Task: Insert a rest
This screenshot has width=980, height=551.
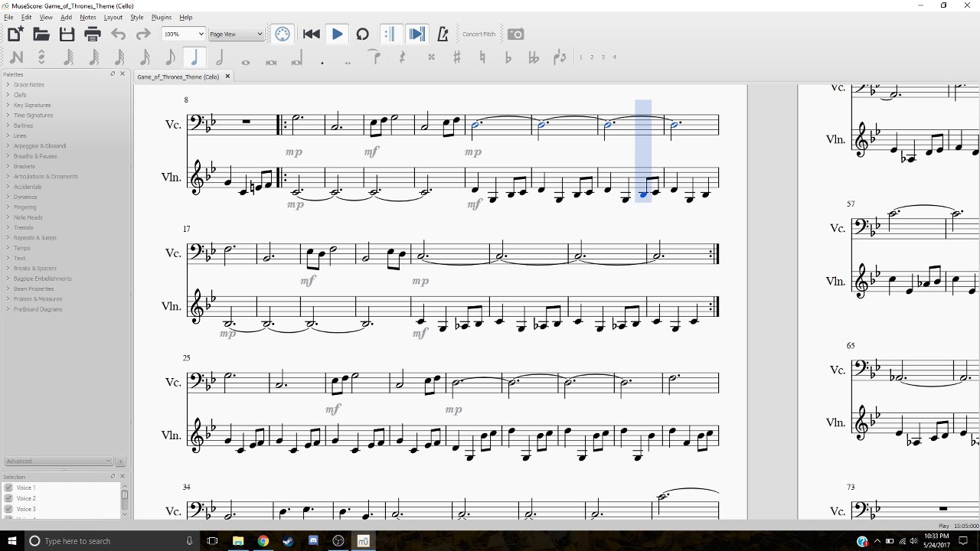Action: pos(403,57)
